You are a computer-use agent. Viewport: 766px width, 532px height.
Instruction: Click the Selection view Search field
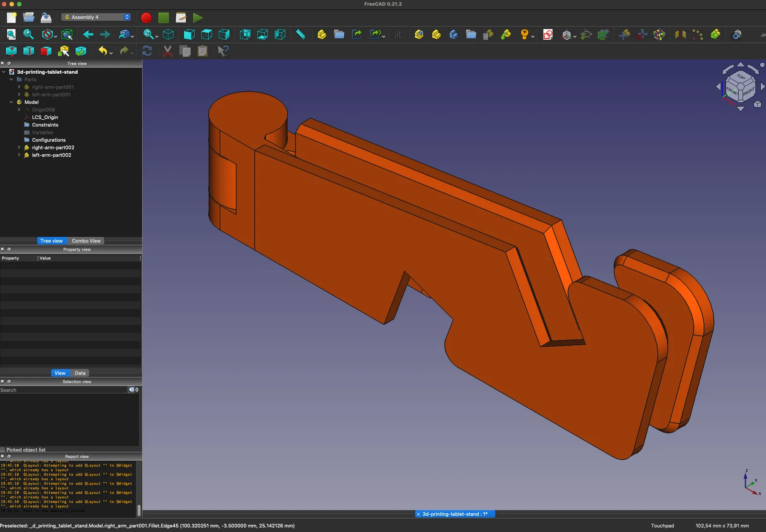click(x=63, y=390)
